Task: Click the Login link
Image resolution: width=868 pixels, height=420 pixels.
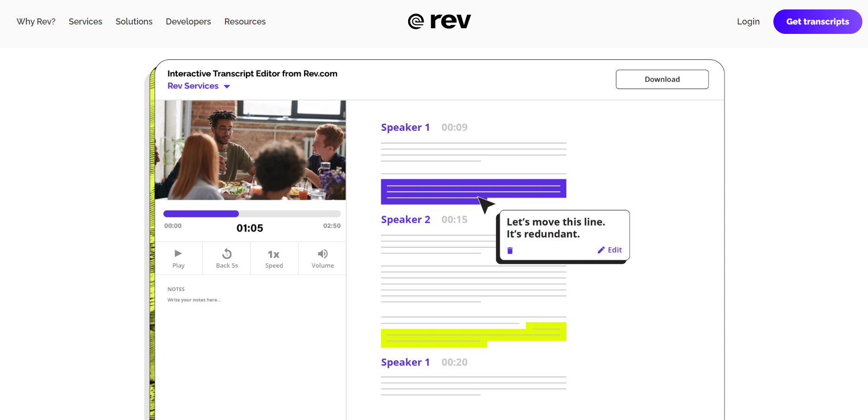Action: point(748,22)
